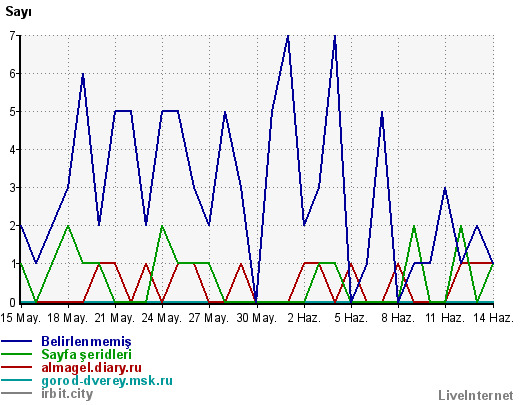Click the 2 Haz. x-axis label
Image resolution: width=520 pixels, height=405 pixels.
point(304,318)
